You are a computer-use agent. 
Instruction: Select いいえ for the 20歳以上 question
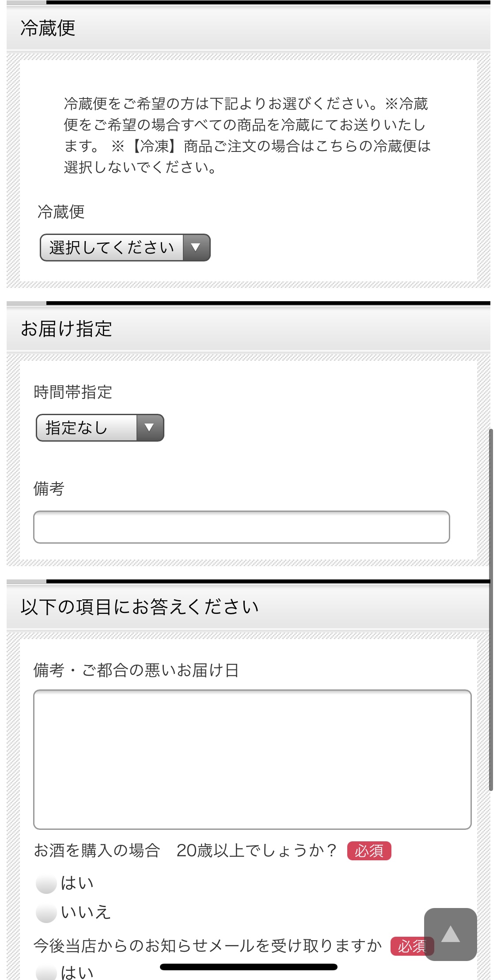pos(46,913)
